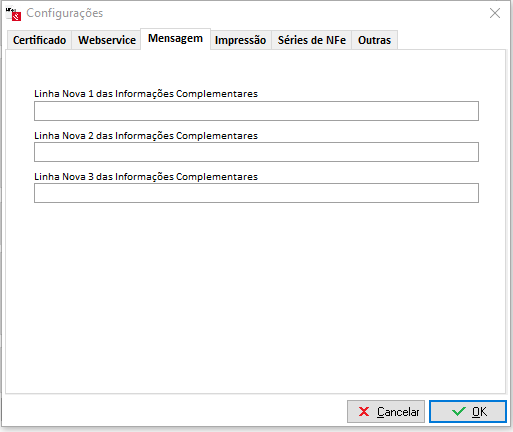
Task: Show the Outras tab
Action: coord(374,40)
